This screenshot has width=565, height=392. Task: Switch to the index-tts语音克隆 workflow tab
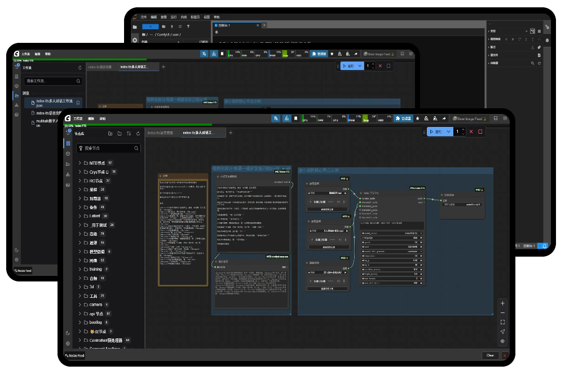(x=161, y=133)
